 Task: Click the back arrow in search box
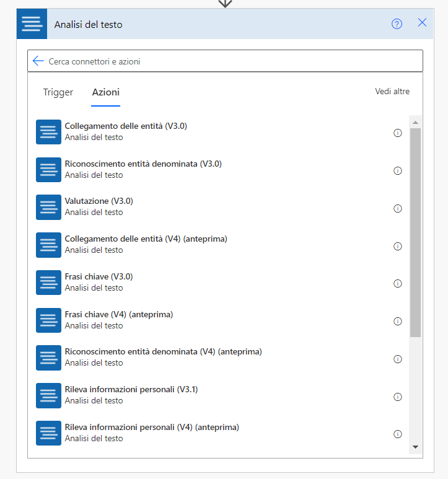[38, 61]
